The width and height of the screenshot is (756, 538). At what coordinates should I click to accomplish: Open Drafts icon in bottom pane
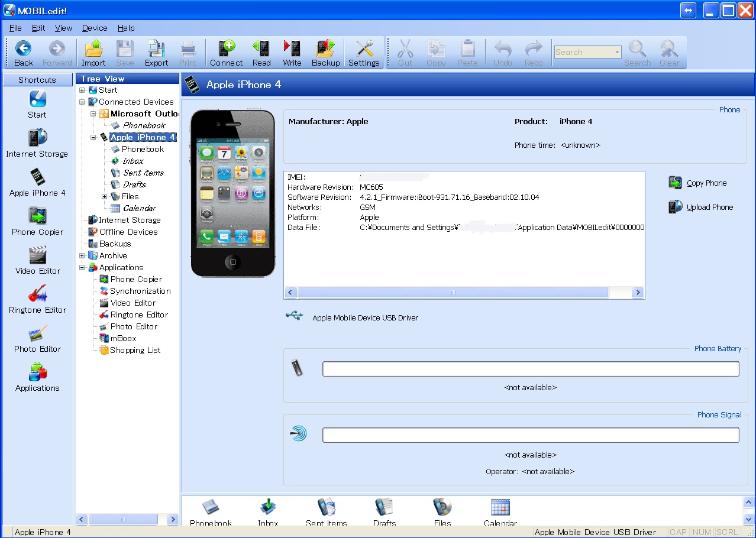(385, 511)
